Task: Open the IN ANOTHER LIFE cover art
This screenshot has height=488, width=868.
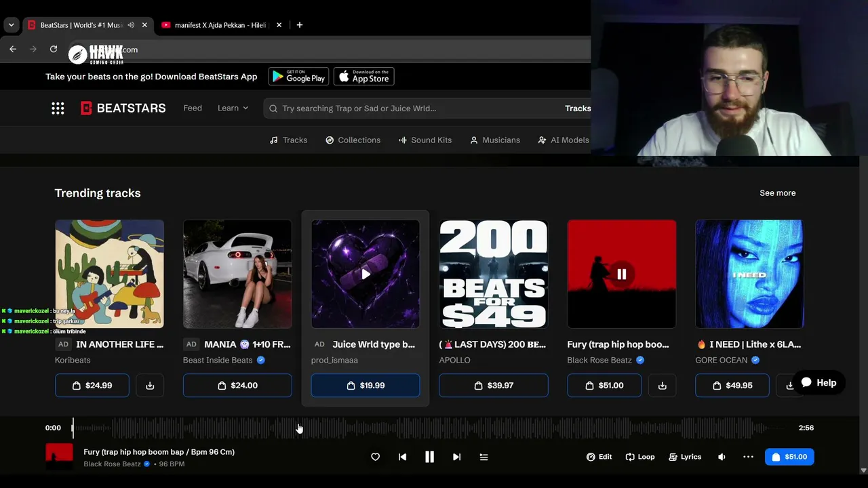Action: tap(109, 274)
